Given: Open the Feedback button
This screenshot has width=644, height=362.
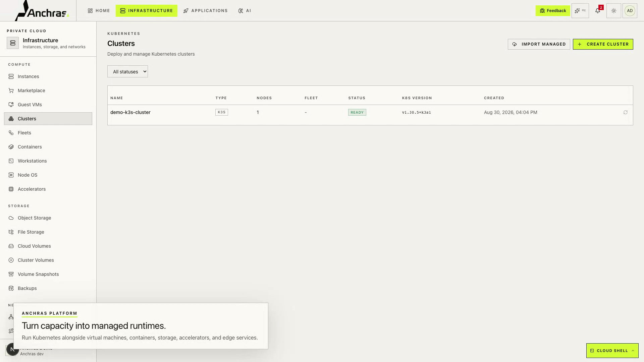Looking at the screenshot, I should pyautogui.click(x=553, y=11).
